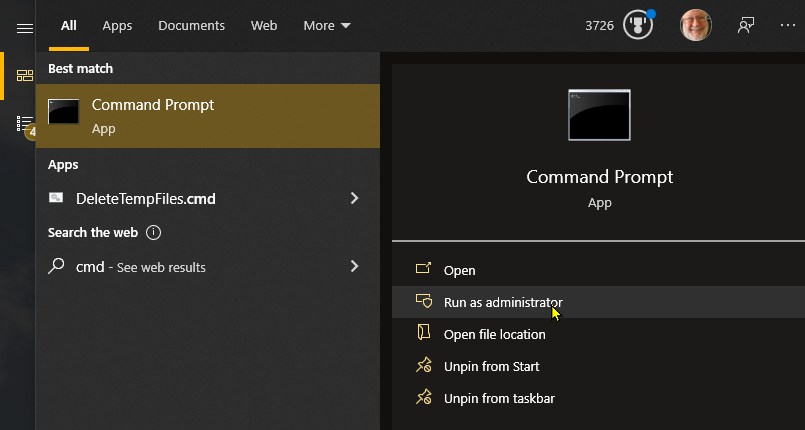Click the left sidebar home layout icon
This screenshot has width=805, height=430.
click(x=25, y=76)
